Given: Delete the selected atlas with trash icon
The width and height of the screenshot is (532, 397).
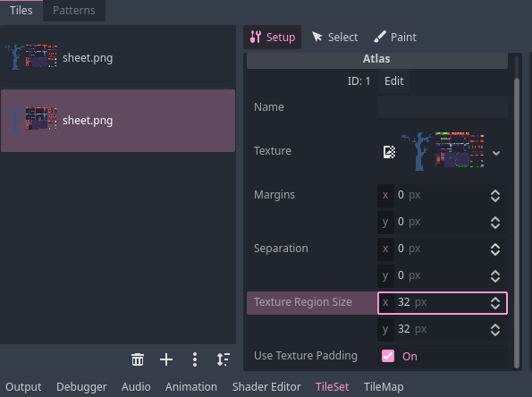Looking at the screenshot, I should click(138, 359).
